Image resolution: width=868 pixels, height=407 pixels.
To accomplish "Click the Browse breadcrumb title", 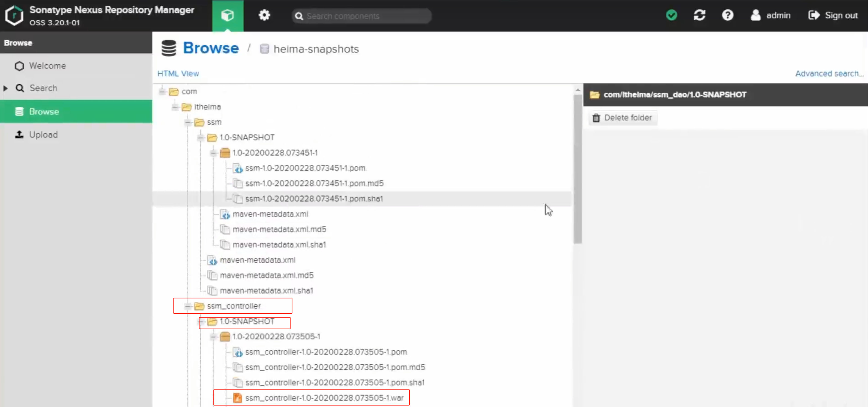I will click(x=211, y=48).
